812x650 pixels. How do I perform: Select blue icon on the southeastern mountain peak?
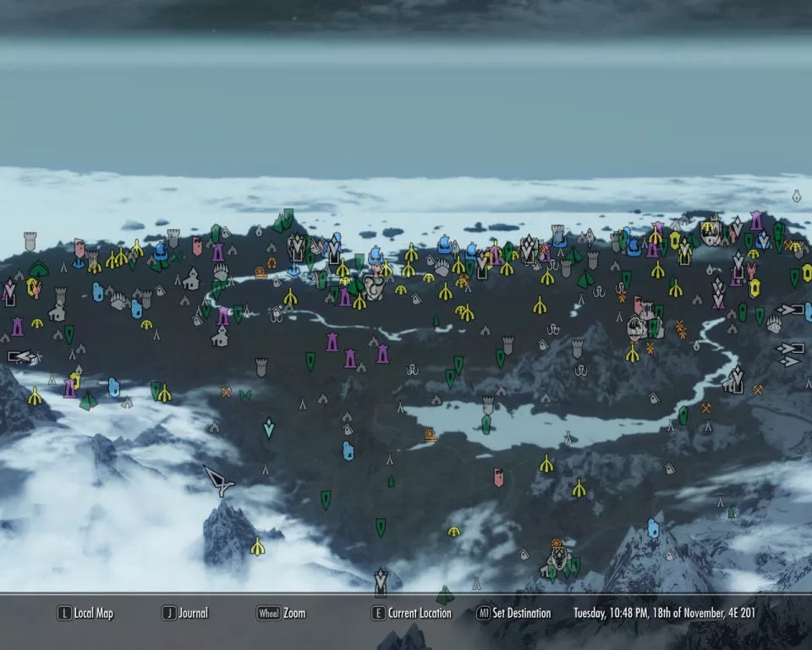click(654, 529)
